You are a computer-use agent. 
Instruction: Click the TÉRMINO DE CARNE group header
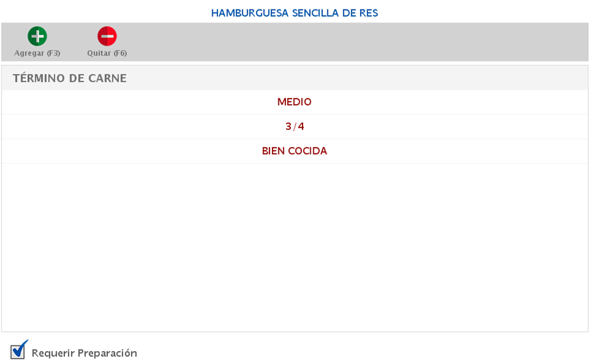[x=70, y=78]
